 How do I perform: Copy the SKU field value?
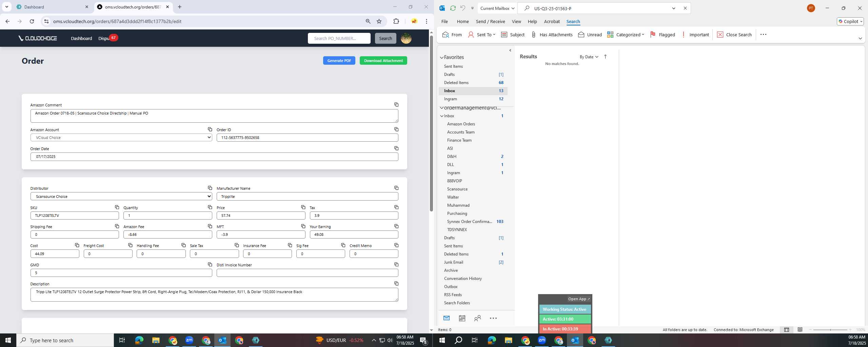tap(117, 207)
